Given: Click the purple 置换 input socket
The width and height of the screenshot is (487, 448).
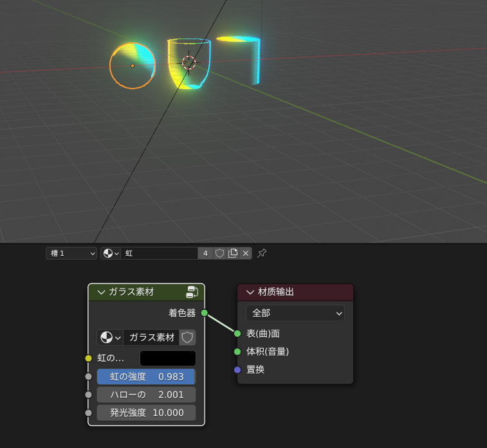Looking at the screenshot, I should click(237, 370).
